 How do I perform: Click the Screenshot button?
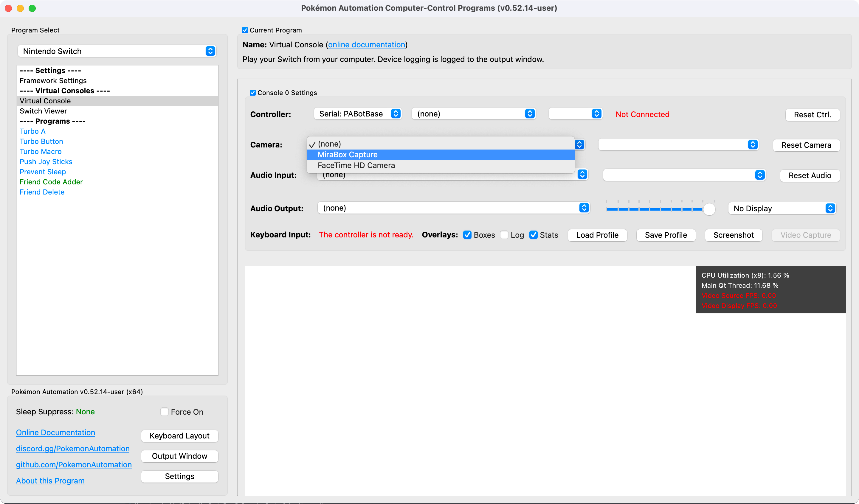(x=733, y=235)
